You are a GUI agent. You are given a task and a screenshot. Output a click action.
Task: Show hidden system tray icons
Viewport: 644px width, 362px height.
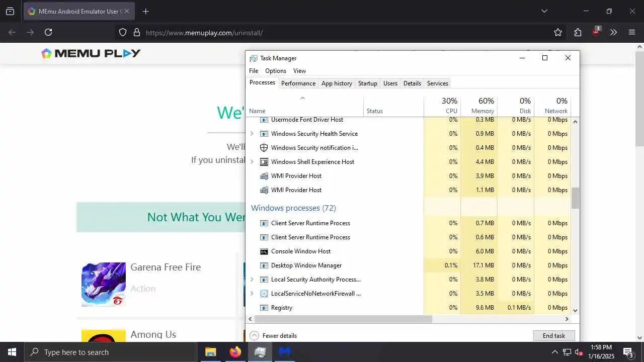[554, 352]
